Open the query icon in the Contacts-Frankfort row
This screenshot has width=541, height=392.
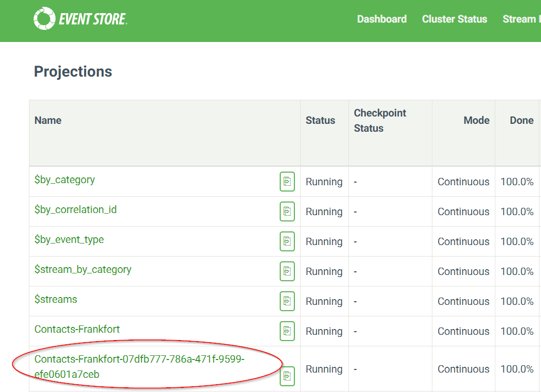coord(287,331)
